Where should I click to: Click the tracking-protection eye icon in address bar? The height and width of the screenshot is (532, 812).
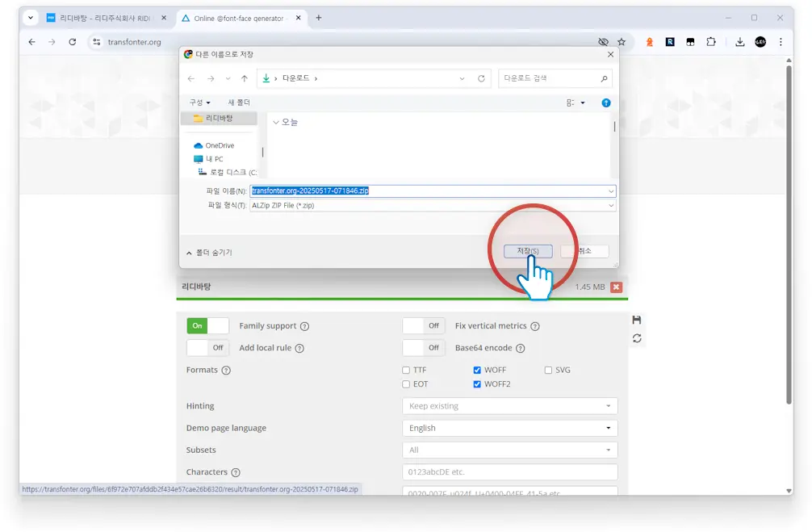(603, 42)
